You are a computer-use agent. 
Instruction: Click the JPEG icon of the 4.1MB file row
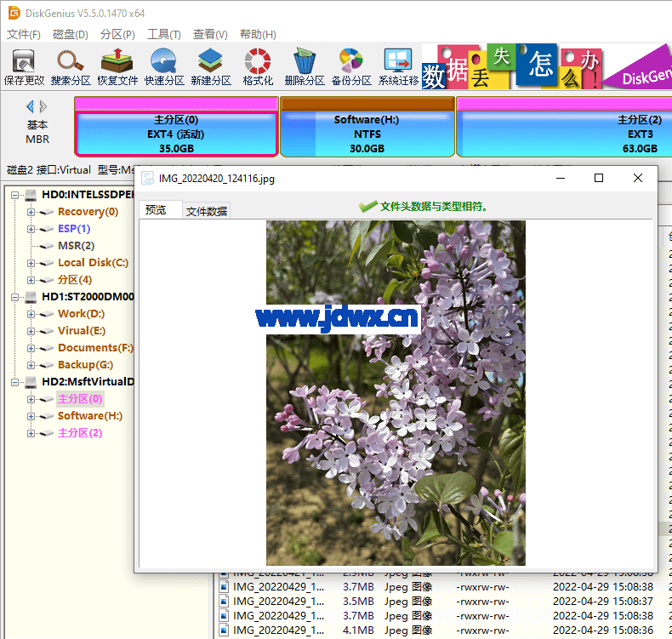223,630
